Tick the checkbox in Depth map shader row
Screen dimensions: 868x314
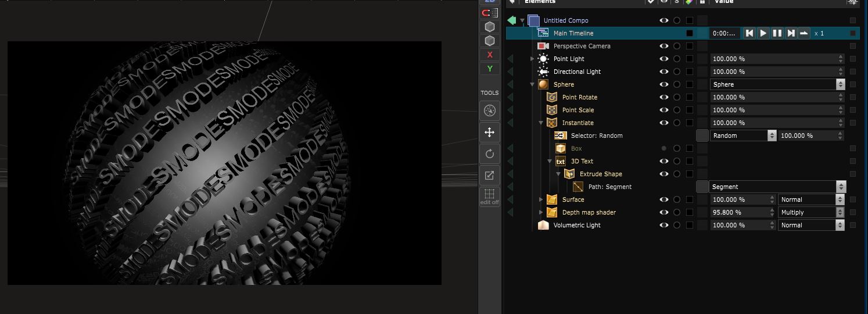pos(690,212)
